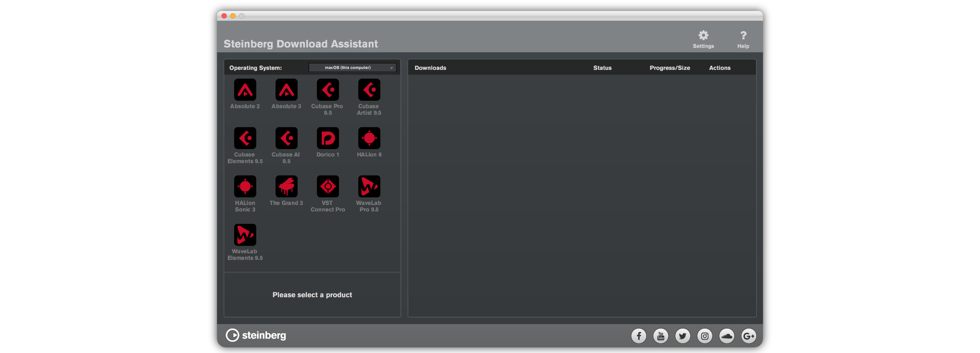Click the 'Operating System:' label
980x353 pixels.
click(255, 68)
